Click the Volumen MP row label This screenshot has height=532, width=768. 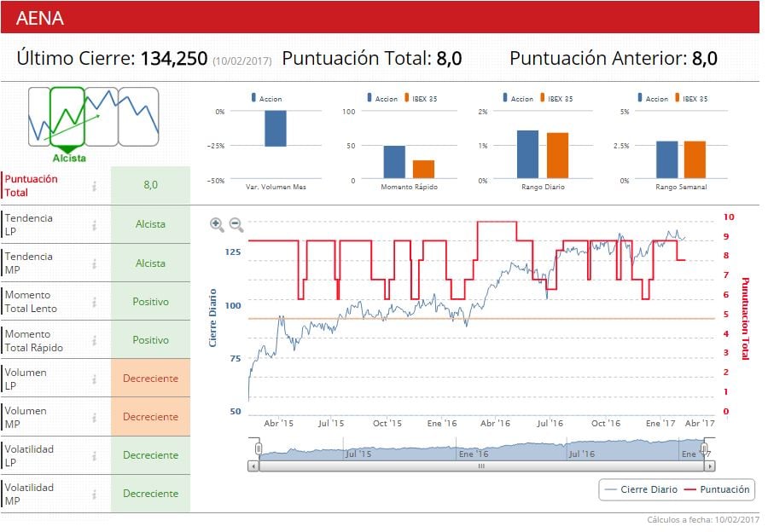26,418
